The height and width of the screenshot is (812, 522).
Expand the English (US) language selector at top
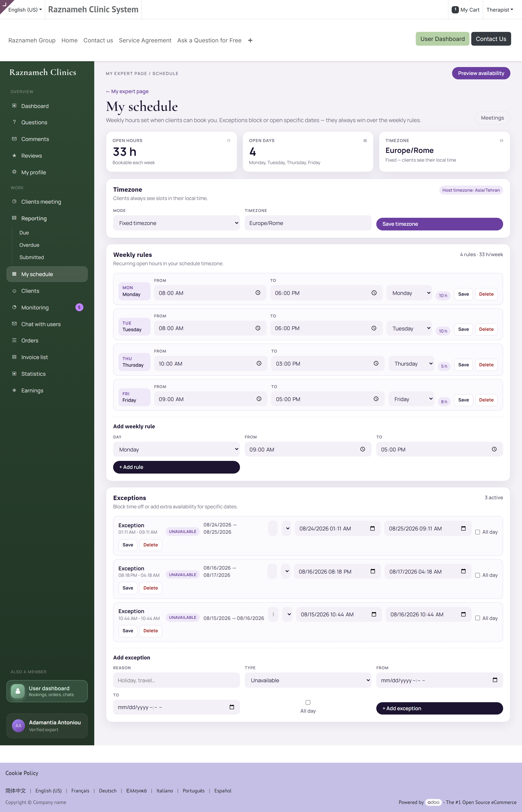pos(25,9)
